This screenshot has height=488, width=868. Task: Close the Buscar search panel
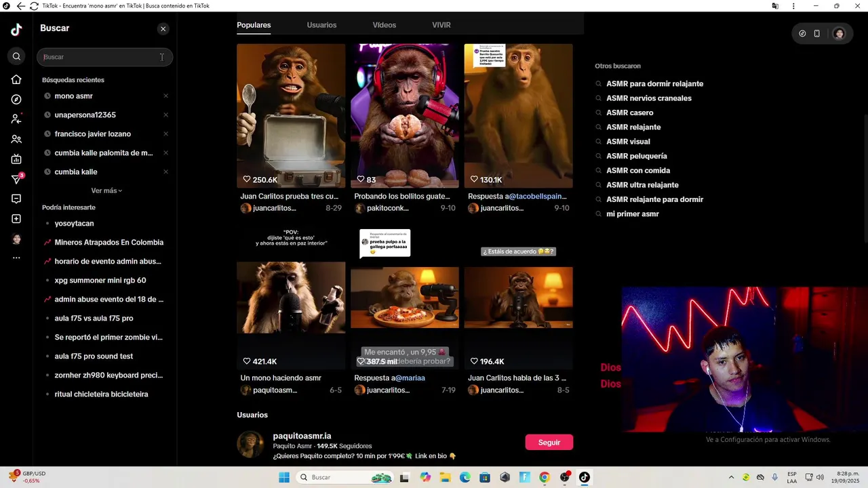[x=163, y=28]
